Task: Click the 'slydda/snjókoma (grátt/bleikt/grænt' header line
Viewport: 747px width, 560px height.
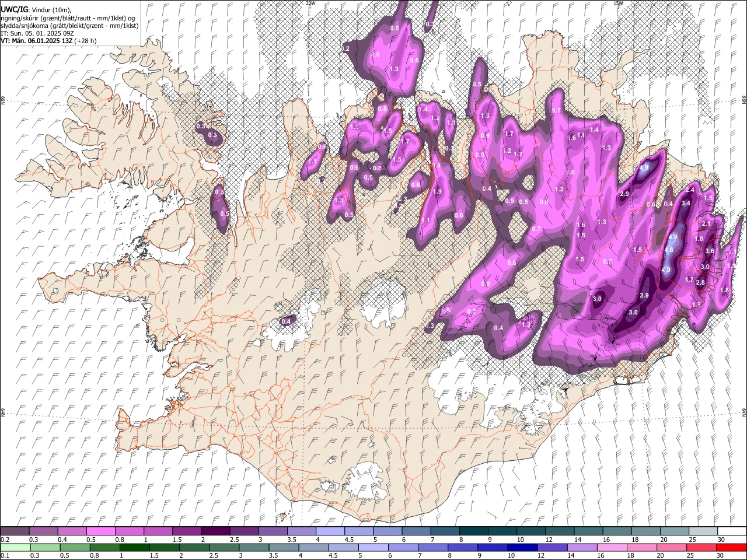Action: tap(70, 26)
